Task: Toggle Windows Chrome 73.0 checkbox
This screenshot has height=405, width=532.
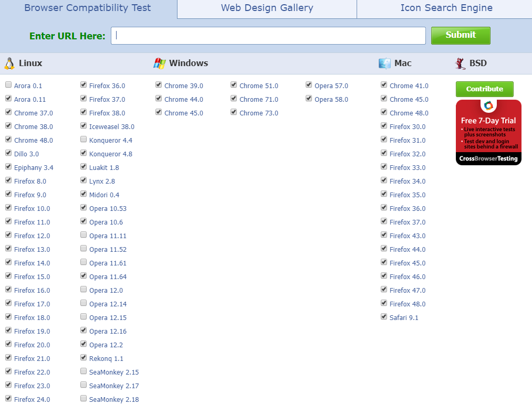Action: coord(234,112)
